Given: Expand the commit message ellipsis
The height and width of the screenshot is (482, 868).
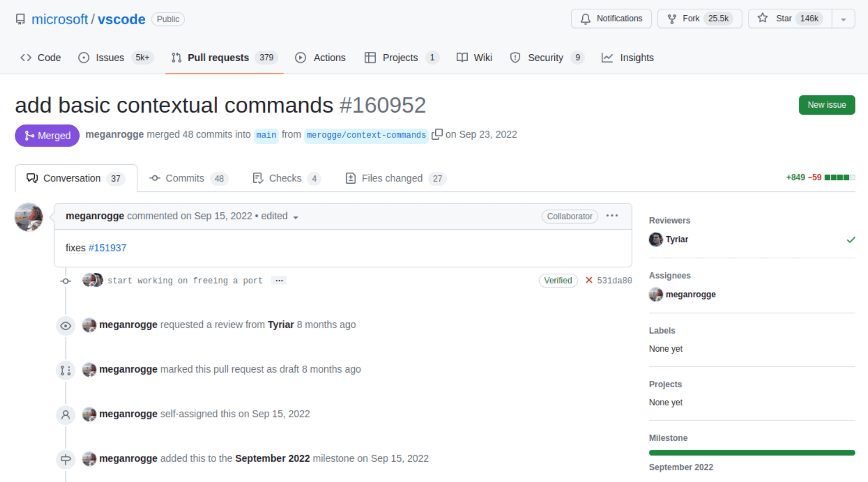Looking at the screenshot, I should (x=279, y=280).
